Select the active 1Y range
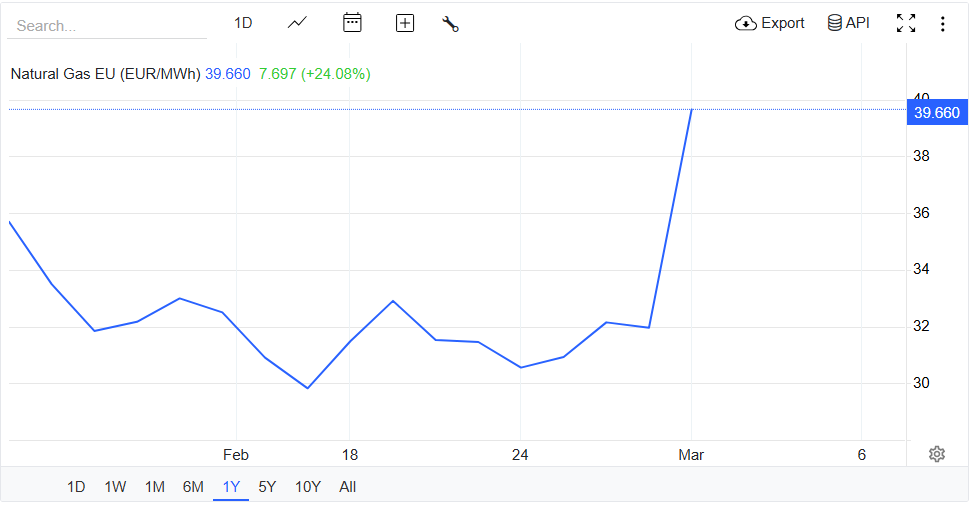Image resolution: width=976 pixels, height=524 pixels. (231, 487)
